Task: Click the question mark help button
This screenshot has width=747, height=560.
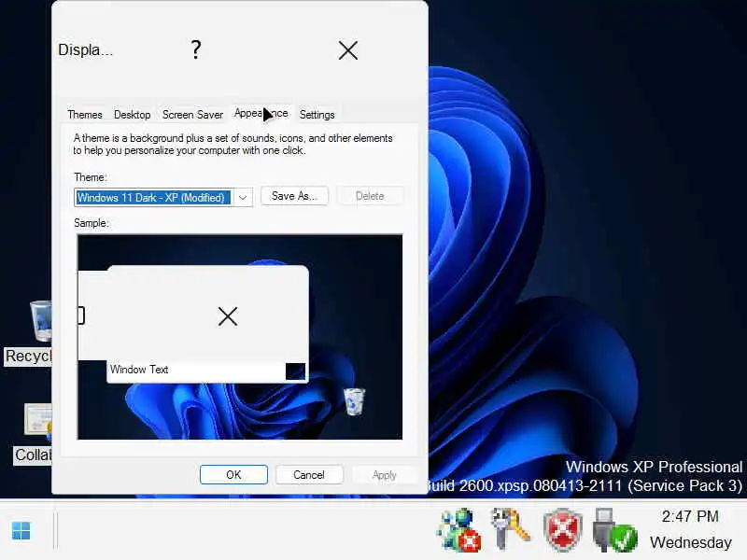Action: click(x=196, y=49)
